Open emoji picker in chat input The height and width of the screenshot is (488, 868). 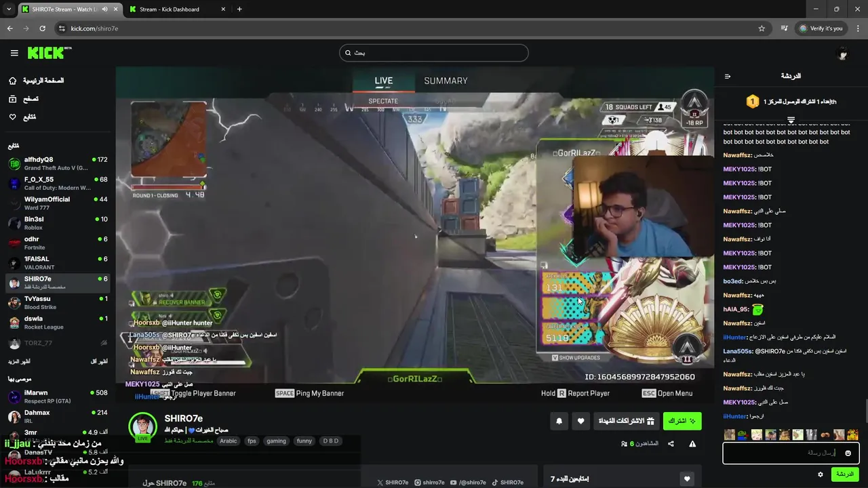tap(848, 453)
